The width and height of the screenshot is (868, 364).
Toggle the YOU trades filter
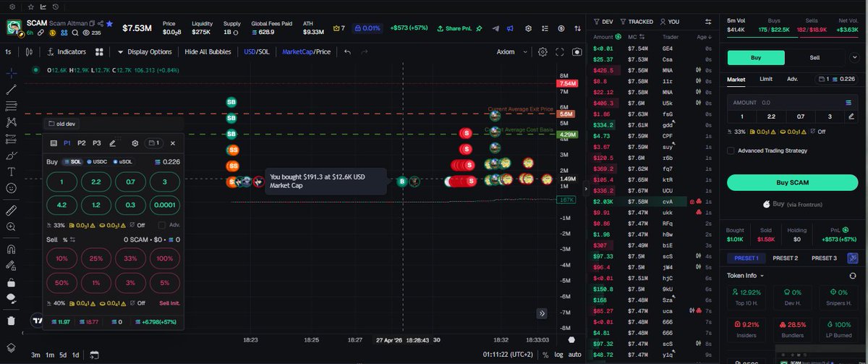[669, 22]
